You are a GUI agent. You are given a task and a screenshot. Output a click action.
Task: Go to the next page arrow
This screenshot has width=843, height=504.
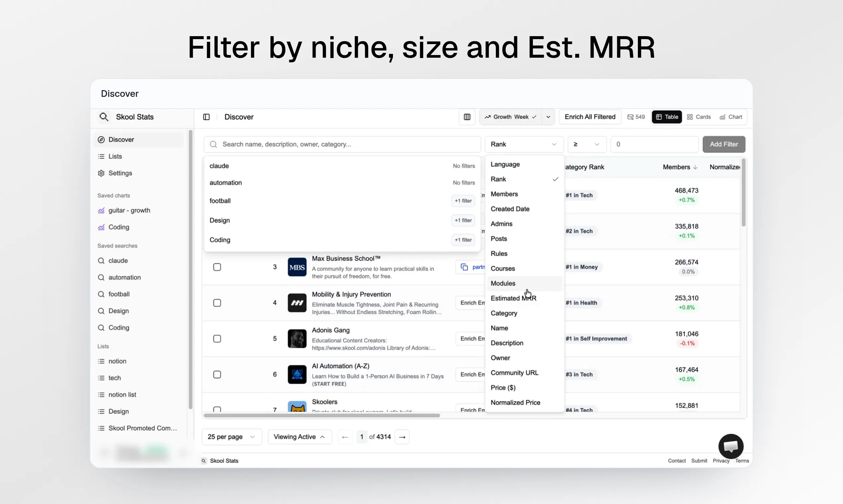pyautogui.click(x=402, y=437)
